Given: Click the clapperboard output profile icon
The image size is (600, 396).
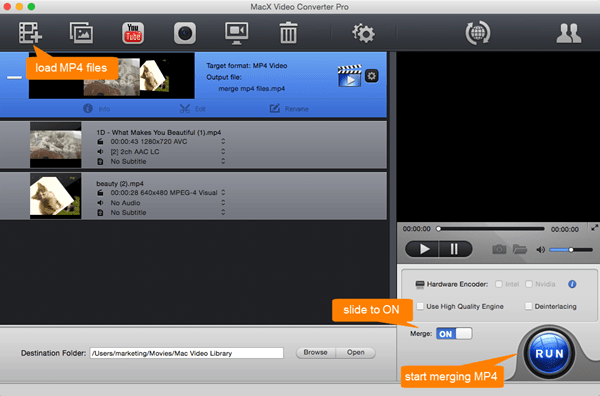Looking at the screenshot, I should (x=349, y=76).
